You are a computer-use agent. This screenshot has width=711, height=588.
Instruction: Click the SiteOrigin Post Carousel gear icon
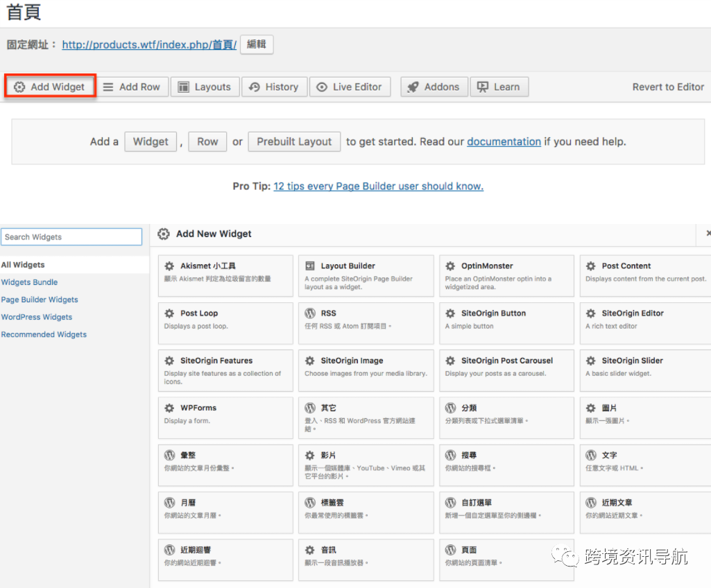pyautogui.click(x=450, y=361)
